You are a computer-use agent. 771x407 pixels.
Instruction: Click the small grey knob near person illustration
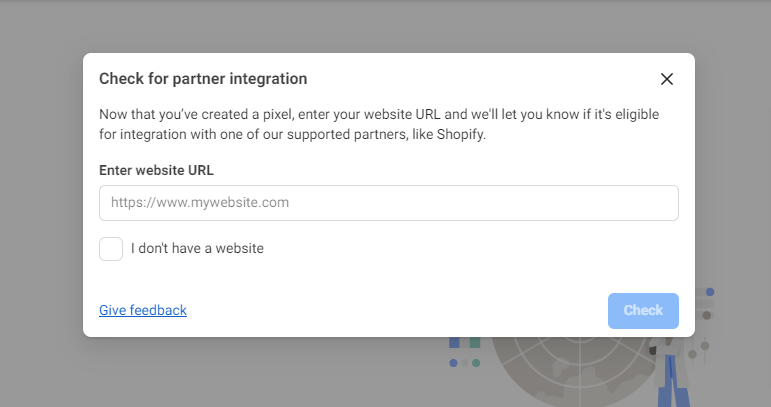point(692,354)
